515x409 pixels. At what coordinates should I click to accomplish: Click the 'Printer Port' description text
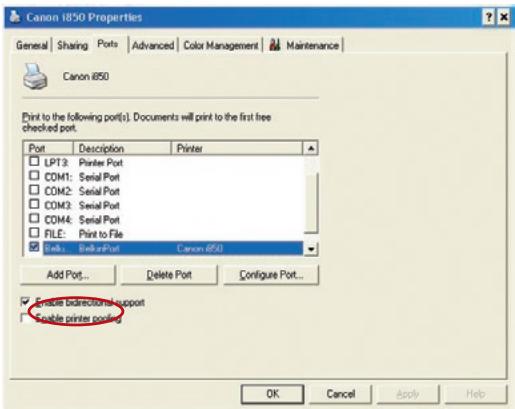tap(101, 163)
